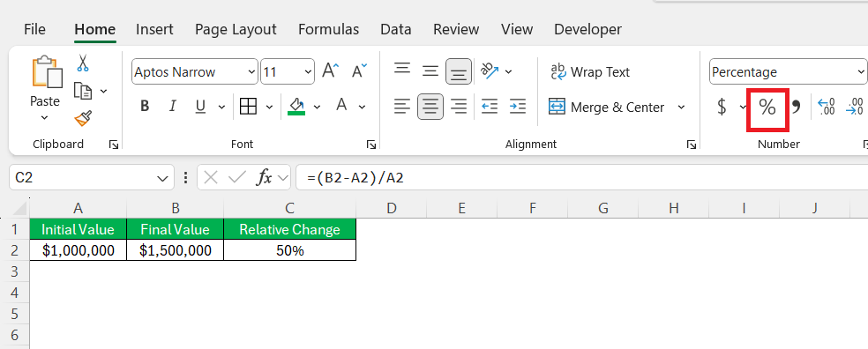Open underline style dropdown arrow
The width and height of the screenshot is (868, 349).
coord(221,107)
